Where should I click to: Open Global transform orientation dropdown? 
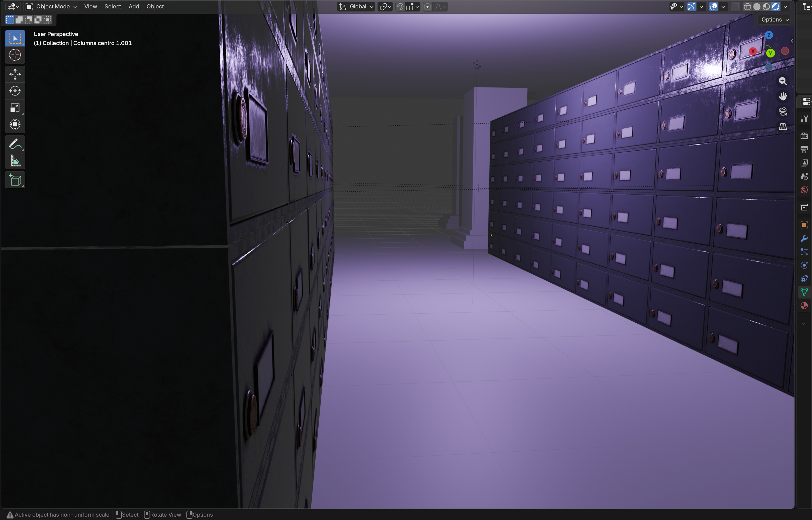tap(356, 6)
